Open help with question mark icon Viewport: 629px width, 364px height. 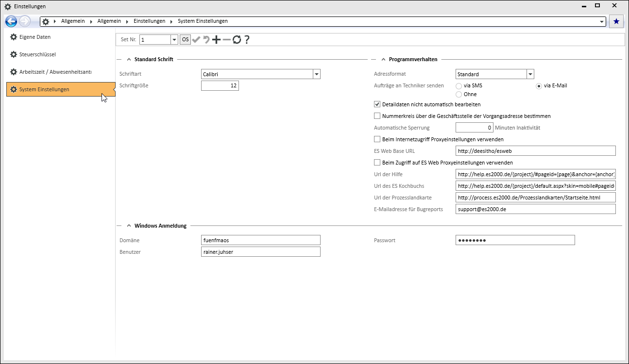click(x=247, y=40)
